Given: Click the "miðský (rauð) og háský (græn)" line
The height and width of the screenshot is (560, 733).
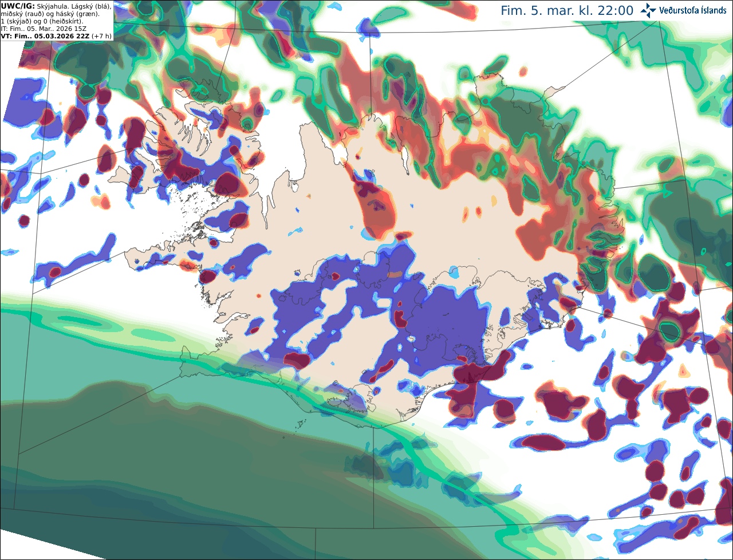Looking at the screenshot, I should [x=50, y=13].
